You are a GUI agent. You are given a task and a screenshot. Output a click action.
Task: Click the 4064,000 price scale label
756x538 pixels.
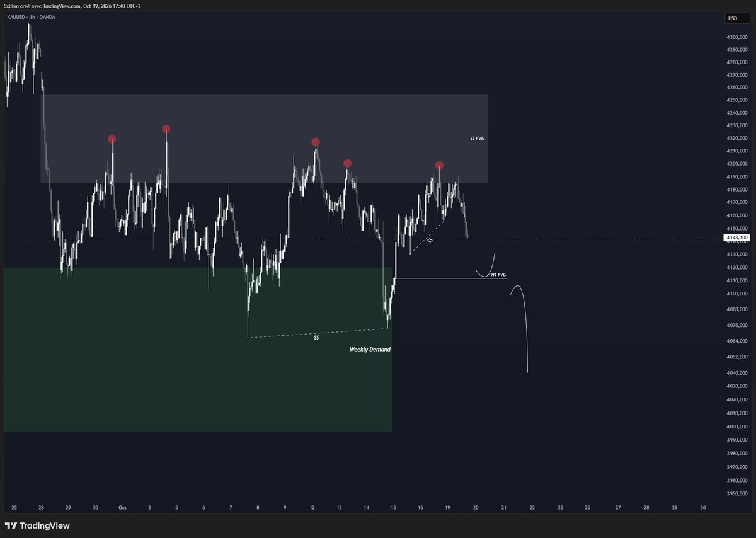pyautogui.click(x=737, y=341)
